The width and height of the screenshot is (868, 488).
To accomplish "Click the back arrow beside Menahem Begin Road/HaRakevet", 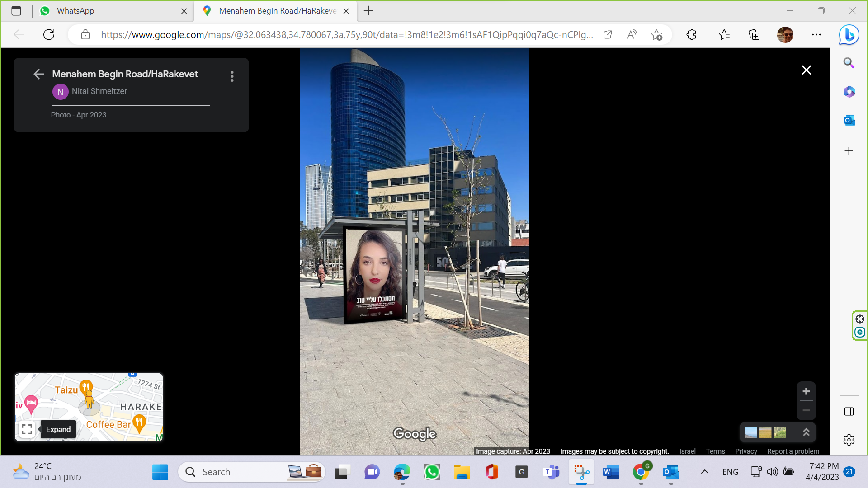I will click(39, 75).
